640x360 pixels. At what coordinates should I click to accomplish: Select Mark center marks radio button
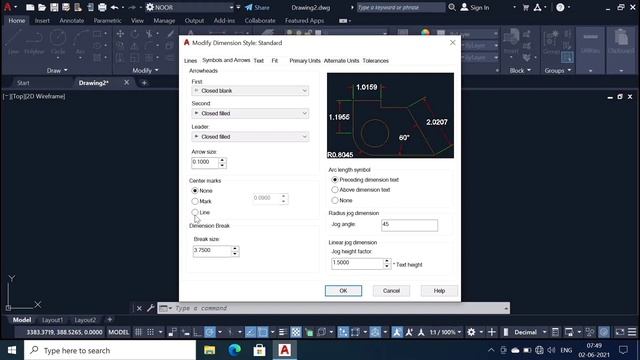coord(195,201)
